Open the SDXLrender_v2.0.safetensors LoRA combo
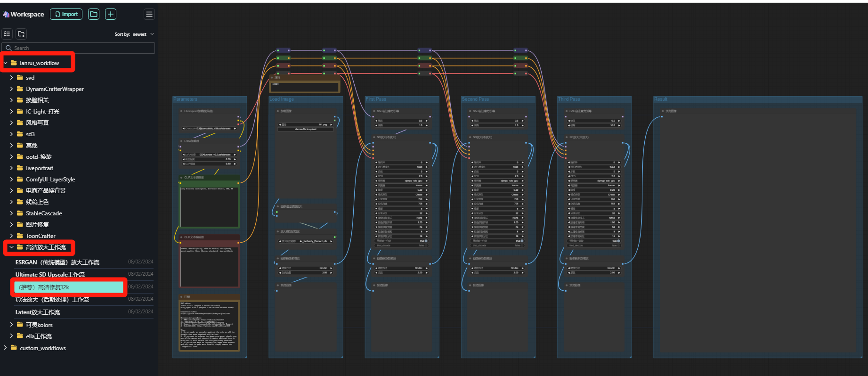The height and width of the screenshot is (376, 868). click(210, 155)
